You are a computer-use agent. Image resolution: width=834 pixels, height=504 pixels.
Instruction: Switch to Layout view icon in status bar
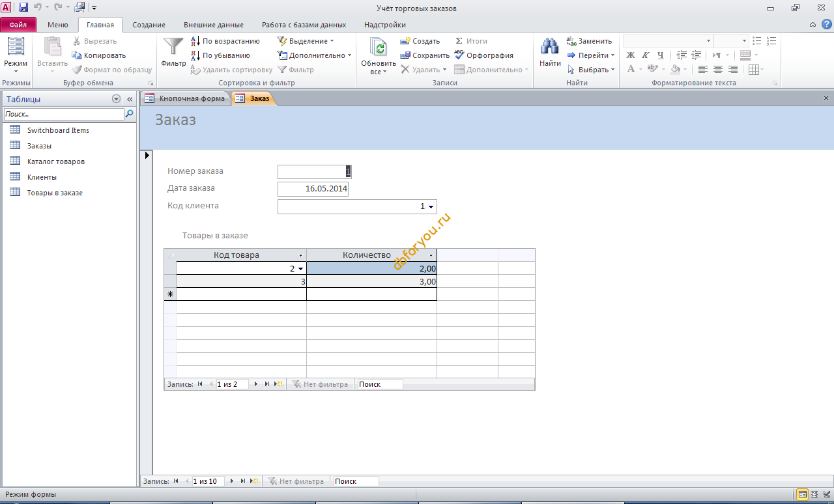coord(814,495)
